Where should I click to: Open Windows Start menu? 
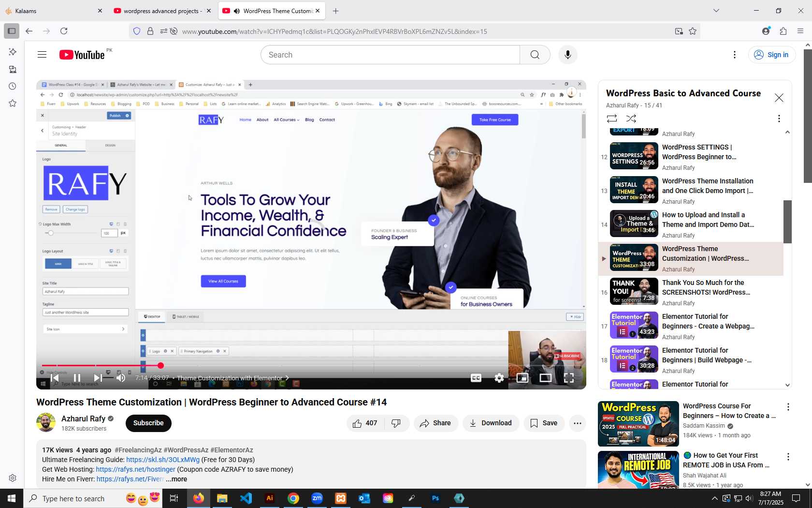point(12,498)
